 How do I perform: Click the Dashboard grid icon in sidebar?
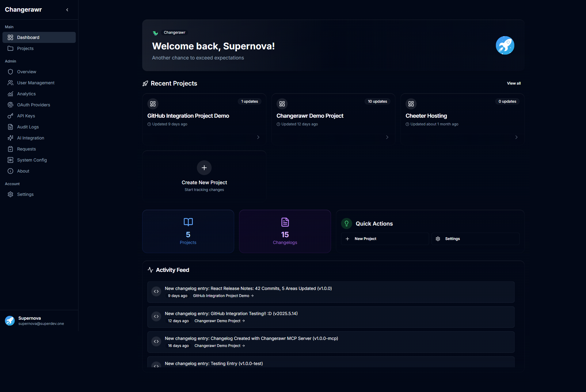(x=10, y=37)
